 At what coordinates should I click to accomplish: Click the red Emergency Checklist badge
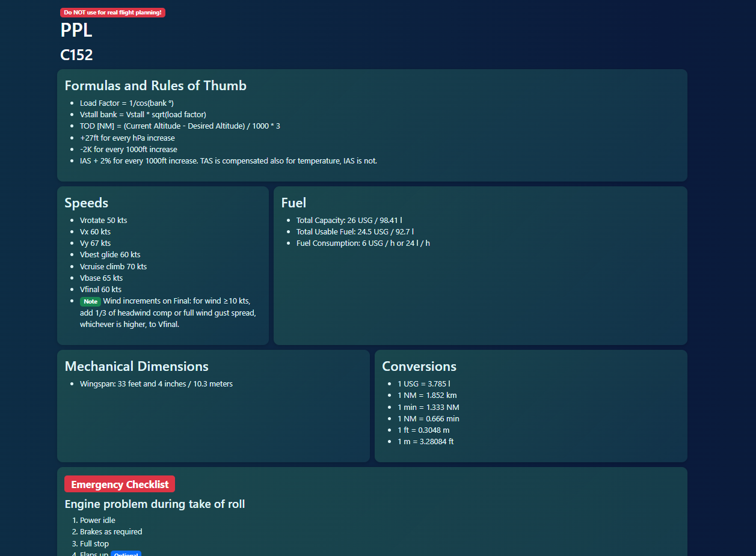120,484
